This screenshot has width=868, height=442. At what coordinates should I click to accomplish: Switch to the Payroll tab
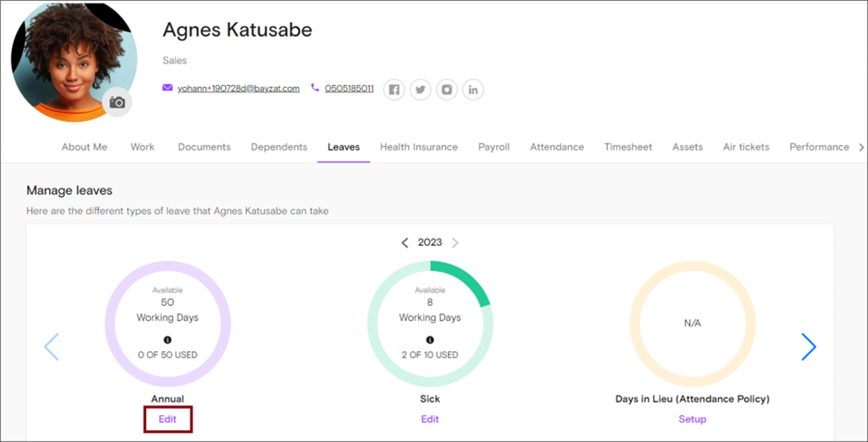click(x=494, y=147)
